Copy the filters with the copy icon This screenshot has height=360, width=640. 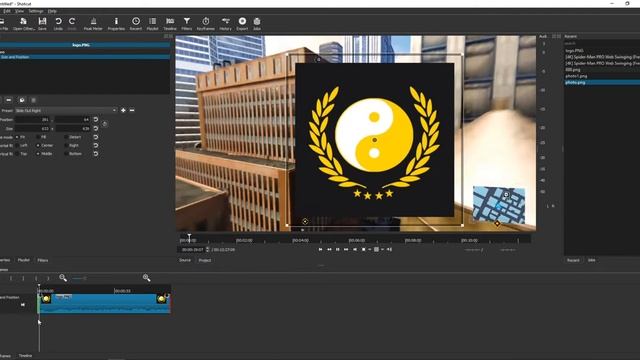[x=22, y=100]
